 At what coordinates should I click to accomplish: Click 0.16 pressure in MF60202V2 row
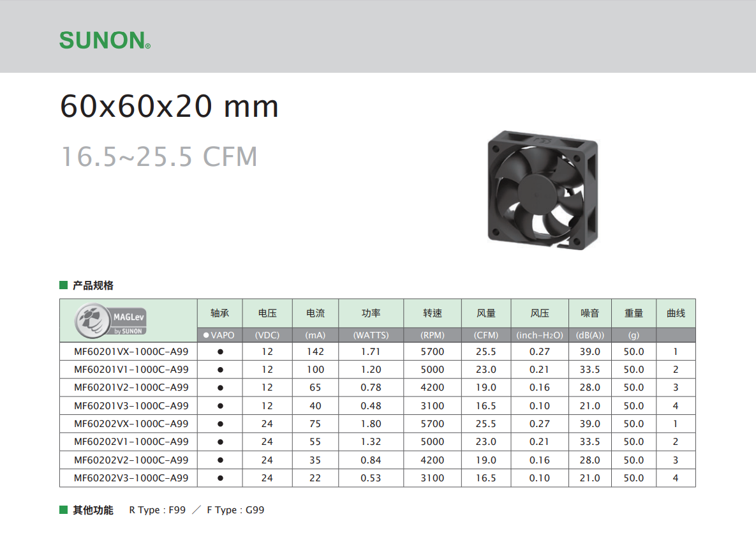[540, 460]
